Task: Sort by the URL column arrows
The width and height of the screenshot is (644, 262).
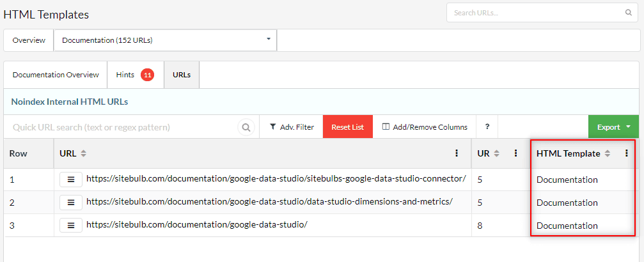Action: (83, 153)
